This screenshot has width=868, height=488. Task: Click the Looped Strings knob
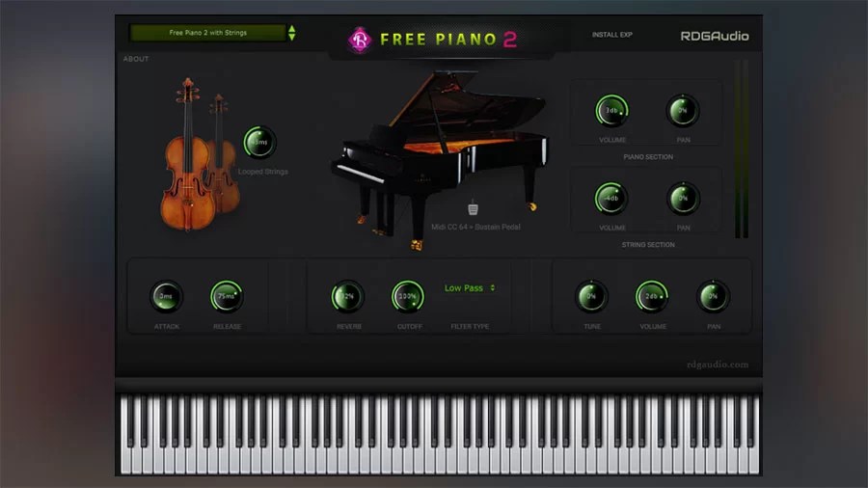point(259,142)
